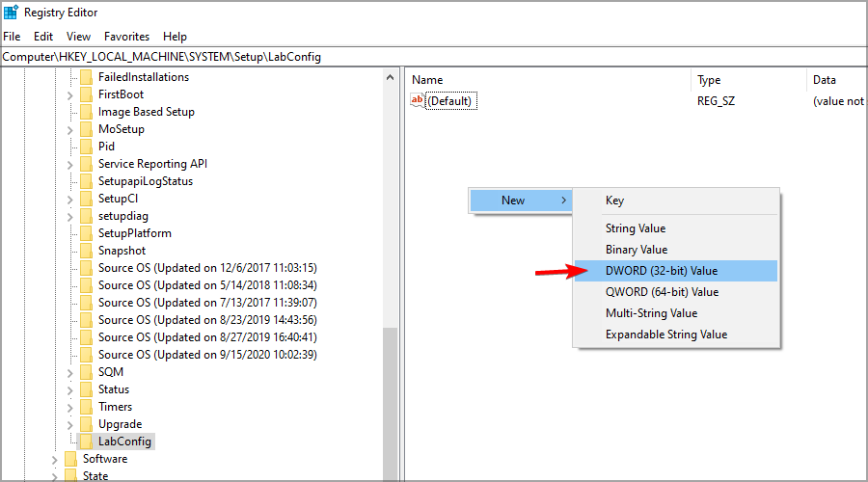Click the registry path address bar
This screenshot has height=482, width=868.
(434, 57)
